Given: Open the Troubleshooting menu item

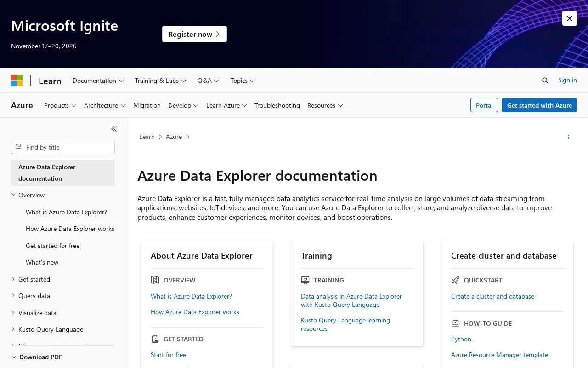Looking at the screenshot, I should (x=277, y=105).
